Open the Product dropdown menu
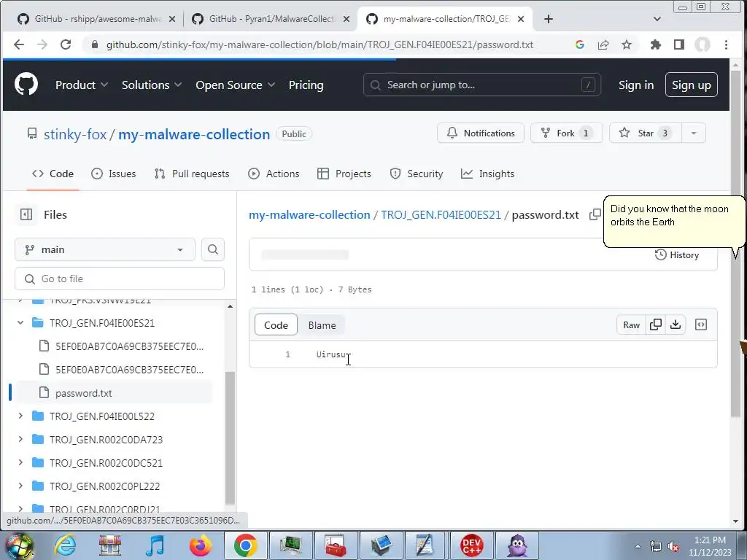 (x=82, y=85)
